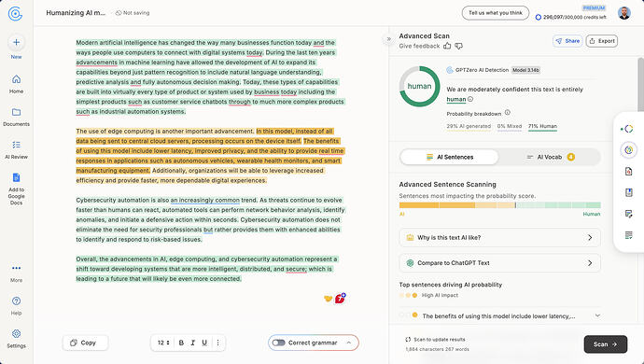Image resolution: width=644 pixels, height=364 pixels.
Task: Open AI Review in the sidebar
Action: [x=16, y=149]
